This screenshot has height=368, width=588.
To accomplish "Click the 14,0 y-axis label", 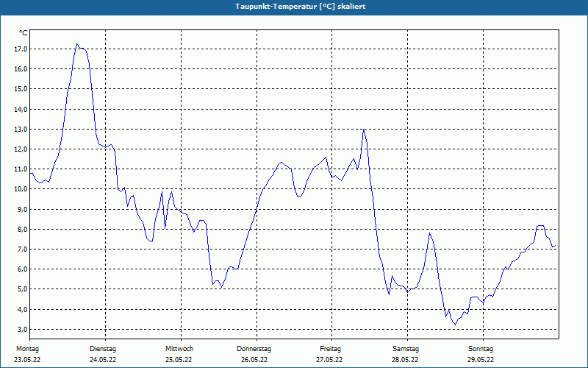I will (21, 109).
